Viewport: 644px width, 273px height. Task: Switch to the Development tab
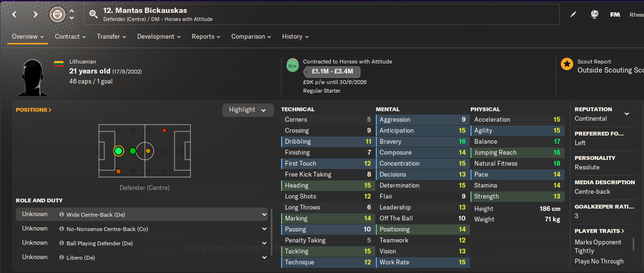point(159,36)
